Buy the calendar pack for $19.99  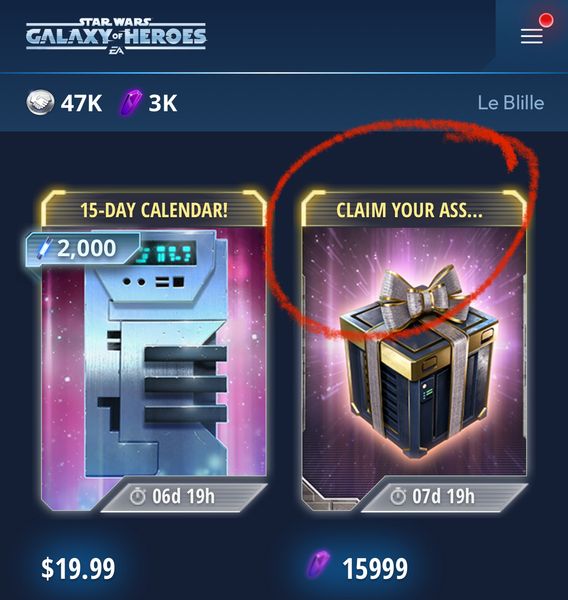[x=78, y=569]
